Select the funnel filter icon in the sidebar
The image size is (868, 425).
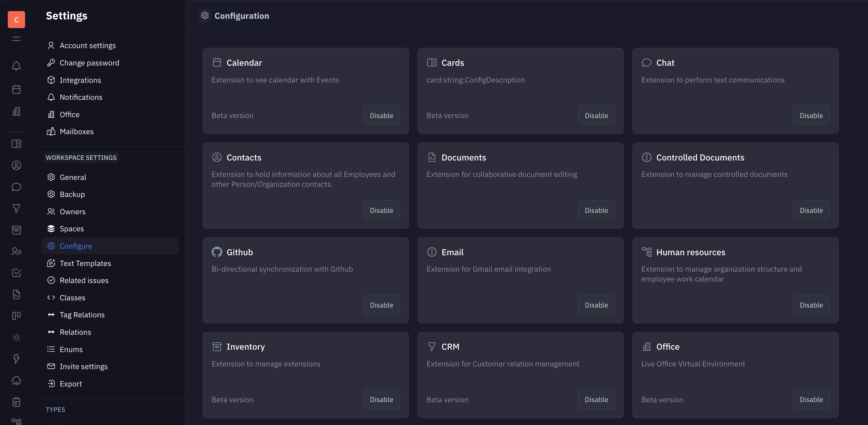pos(16,208)
